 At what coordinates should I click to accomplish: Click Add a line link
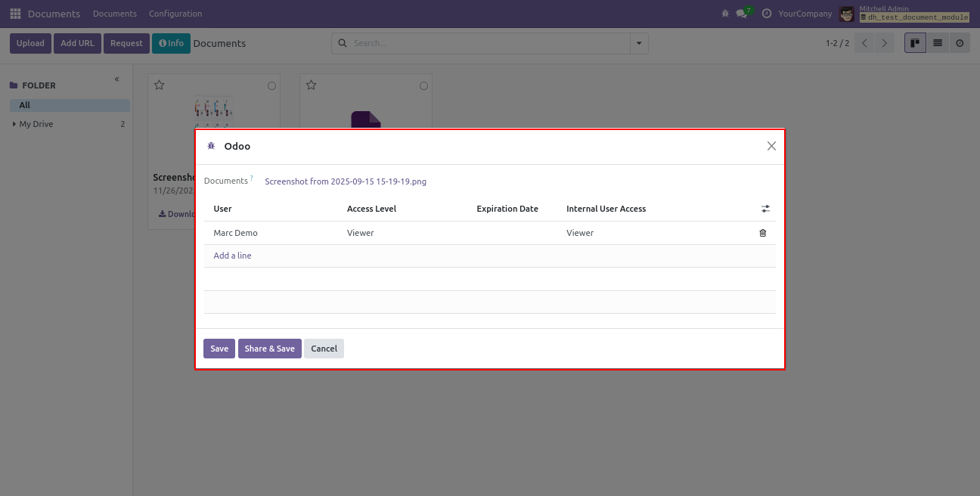[x=232, y=256]
